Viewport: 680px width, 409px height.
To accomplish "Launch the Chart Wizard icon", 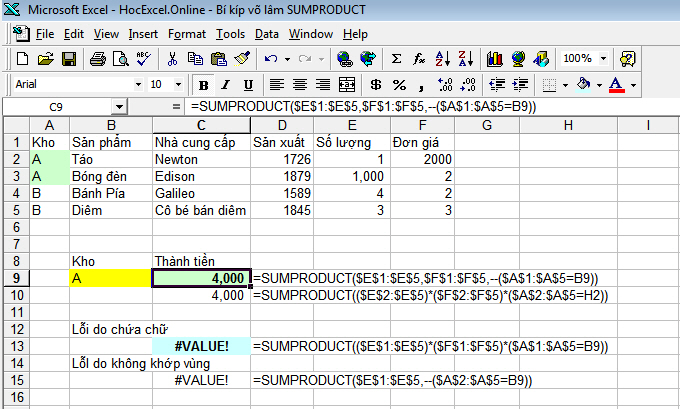I will [x=494, y=59].
